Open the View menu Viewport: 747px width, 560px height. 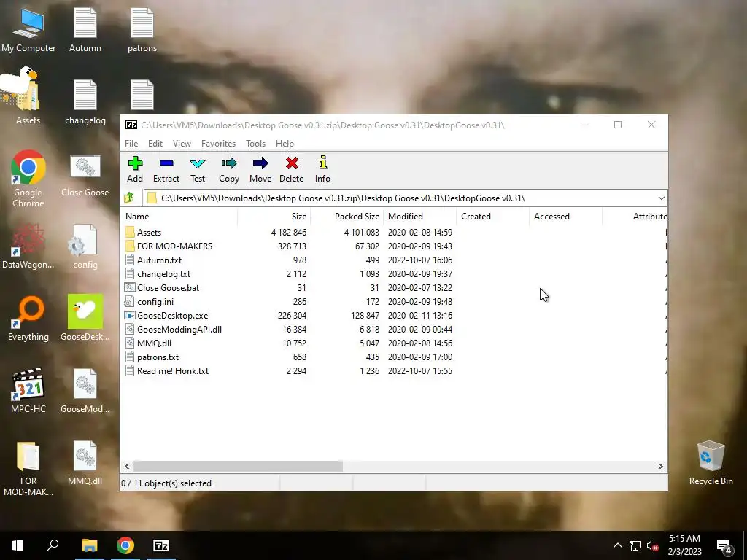(182, 144)
